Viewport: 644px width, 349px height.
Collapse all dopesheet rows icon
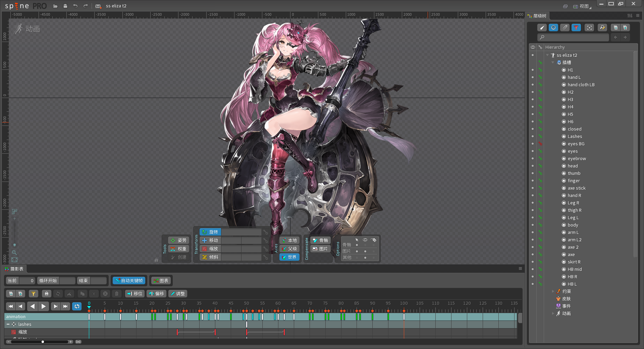[11, 294]
